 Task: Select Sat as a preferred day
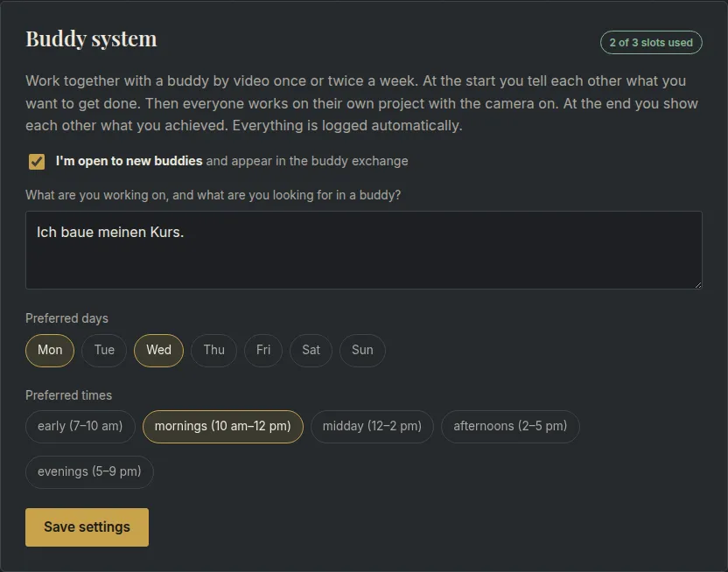[311, 350]
